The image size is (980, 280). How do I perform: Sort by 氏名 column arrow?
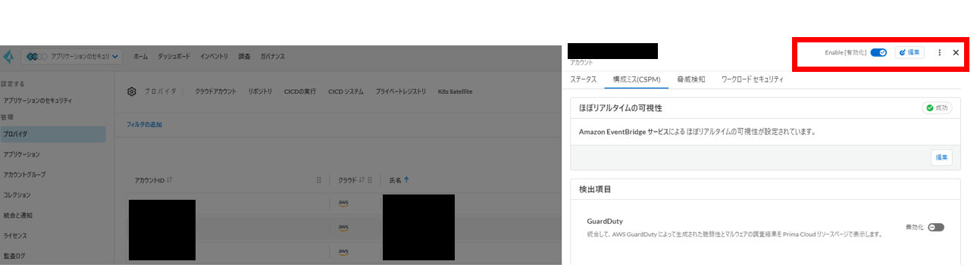point(406,180)
